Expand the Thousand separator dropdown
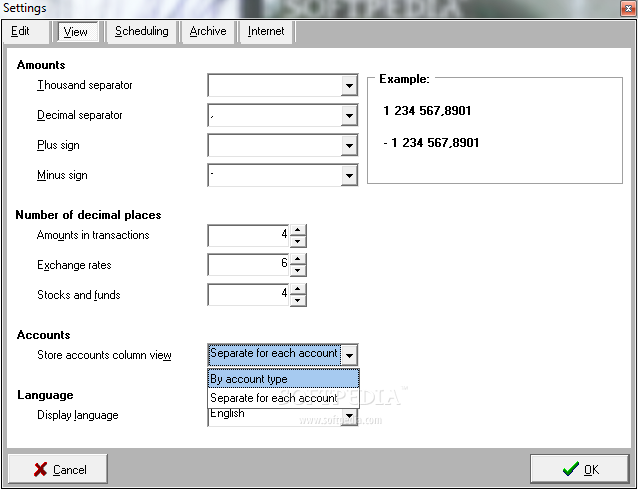 349,85
